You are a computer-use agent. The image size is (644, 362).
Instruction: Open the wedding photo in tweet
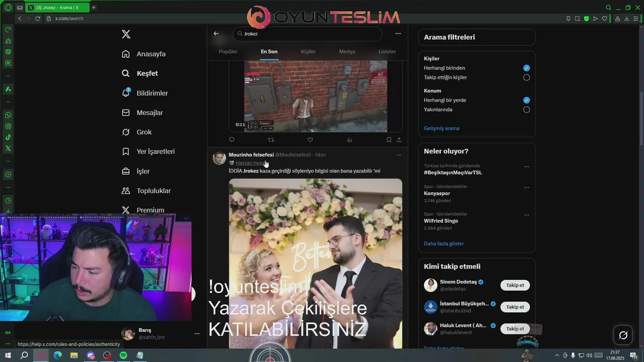click(315, 263)
